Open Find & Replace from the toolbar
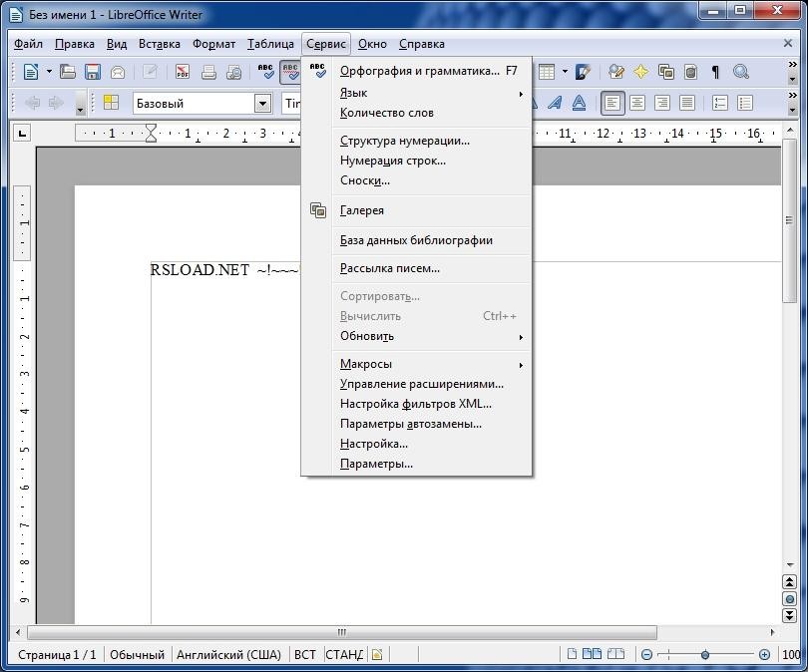Image resolution: width=808 pixels, height=672 pixels. (x=616, y=72)
